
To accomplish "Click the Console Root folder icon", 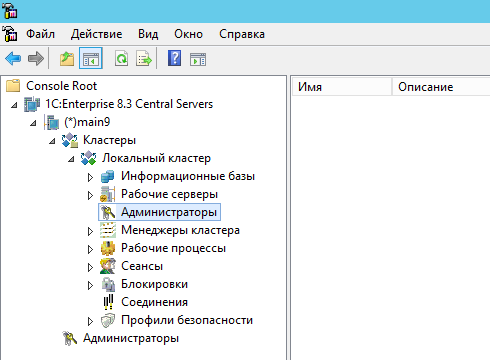I will coord(13,86).
